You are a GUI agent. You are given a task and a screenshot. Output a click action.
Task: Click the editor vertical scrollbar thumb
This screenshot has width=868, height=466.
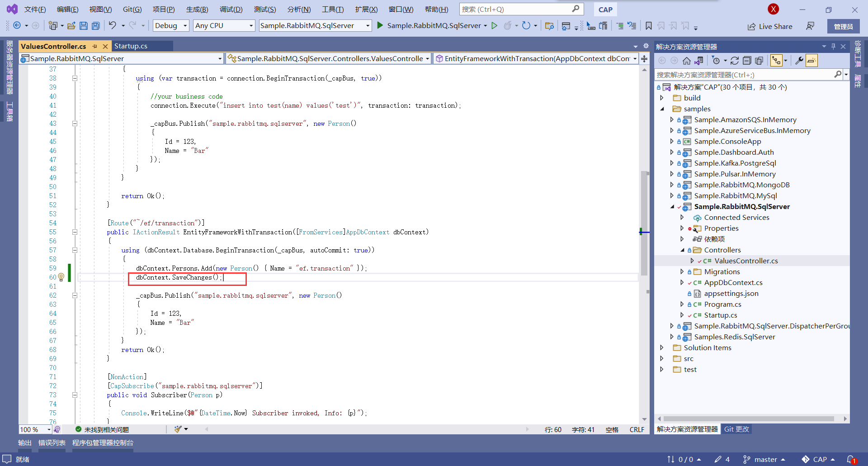point(644,224)
